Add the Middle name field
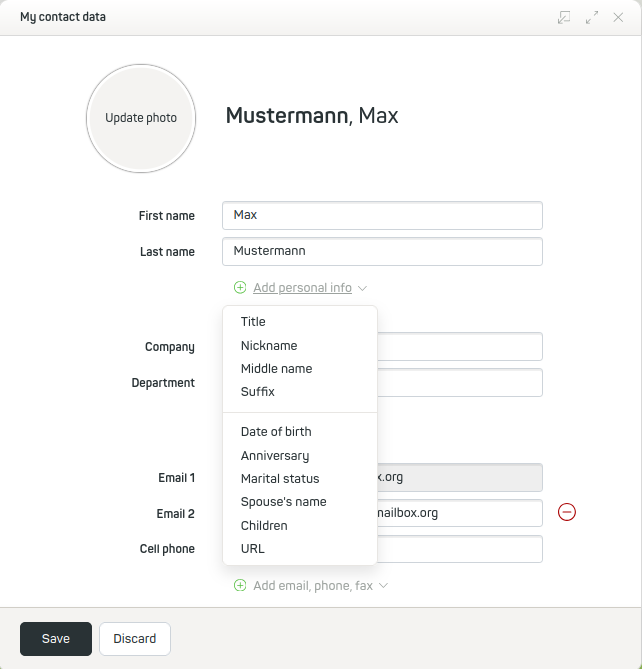The image size is (642, 669). 276,369
